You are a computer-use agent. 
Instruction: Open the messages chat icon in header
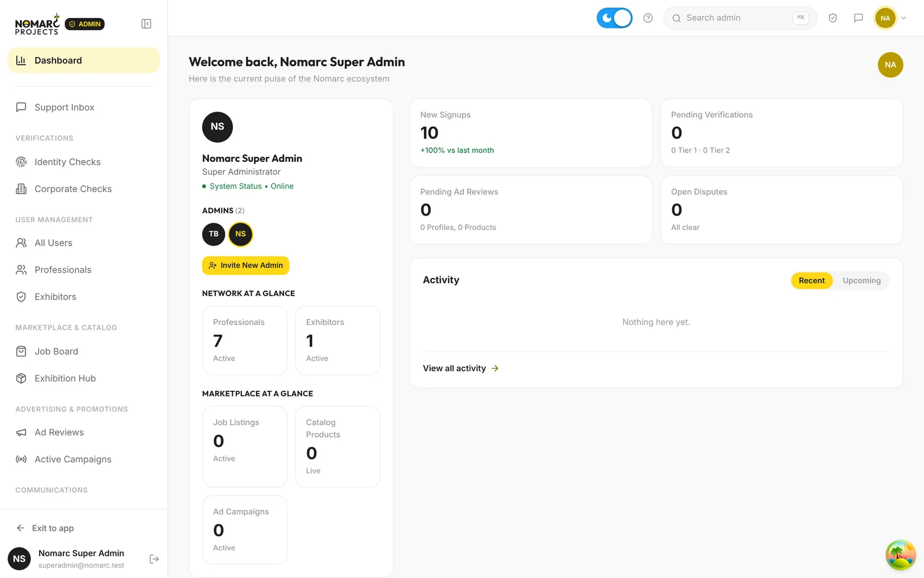[858, 18]
